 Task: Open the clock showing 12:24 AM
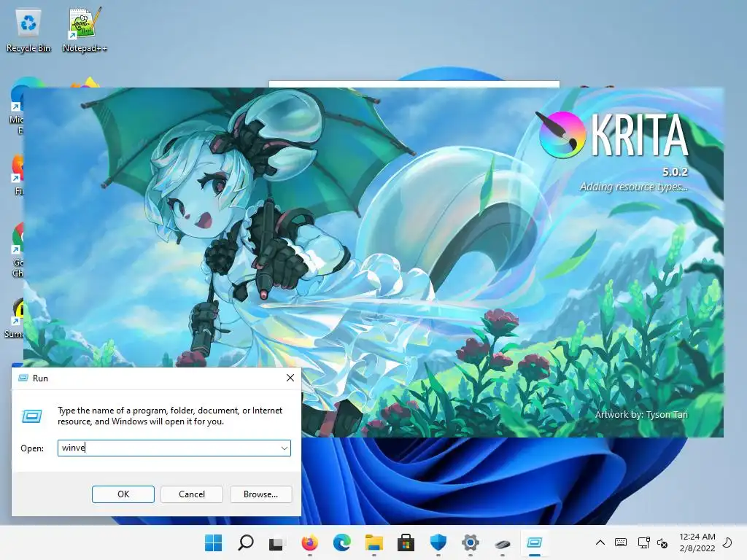tap(697, 542)
